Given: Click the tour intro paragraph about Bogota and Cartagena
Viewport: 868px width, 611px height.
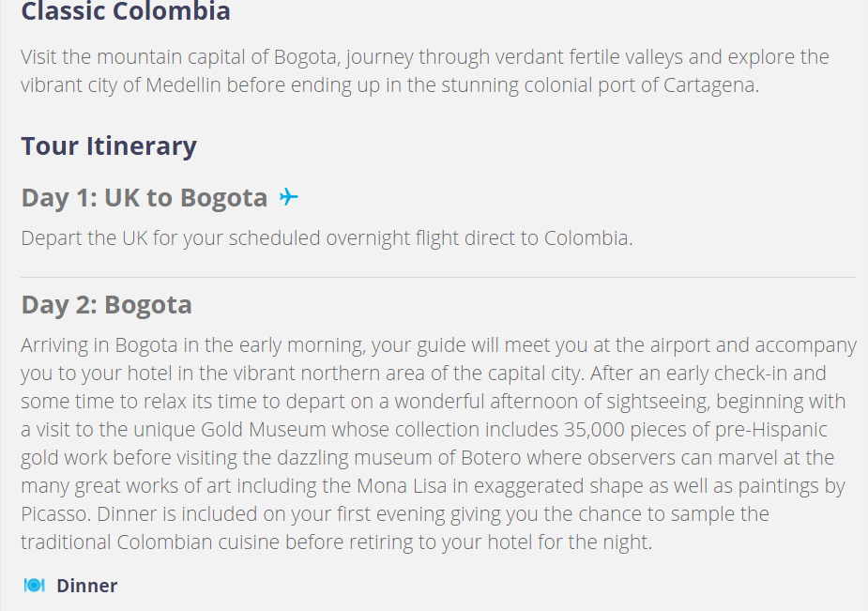Looking at the screenshot, I should tap(425, 70).
